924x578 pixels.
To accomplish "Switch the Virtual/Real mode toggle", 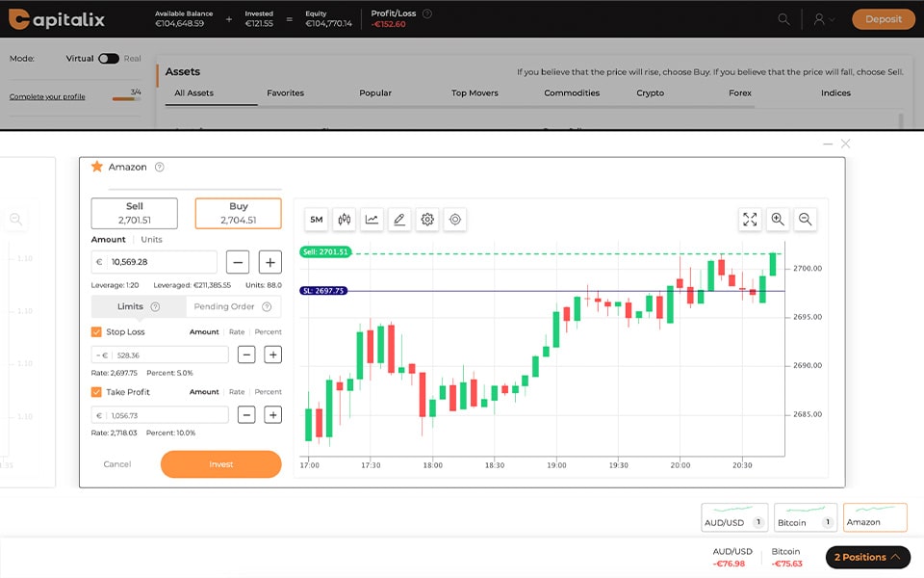I will (108, 59).
